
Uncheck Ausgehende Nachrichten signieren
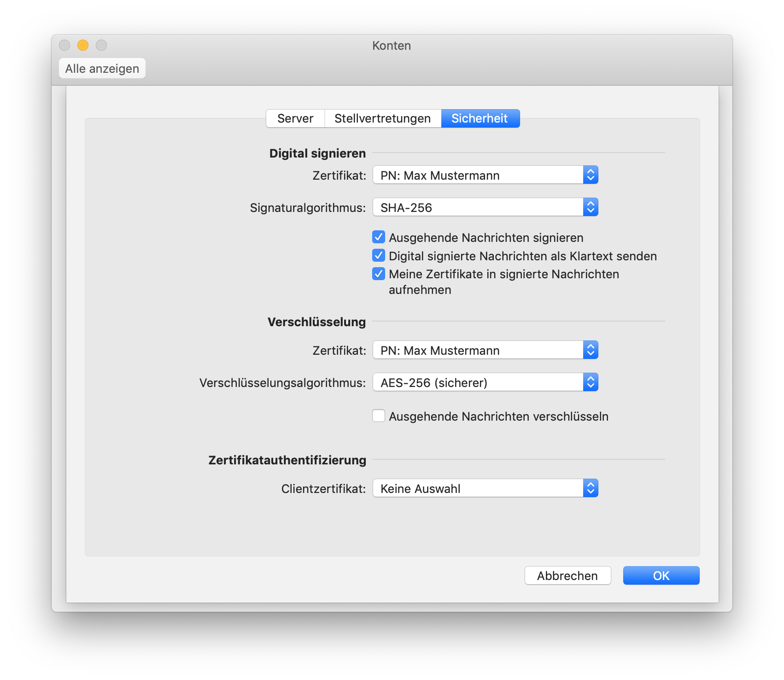tap(379, 237)
